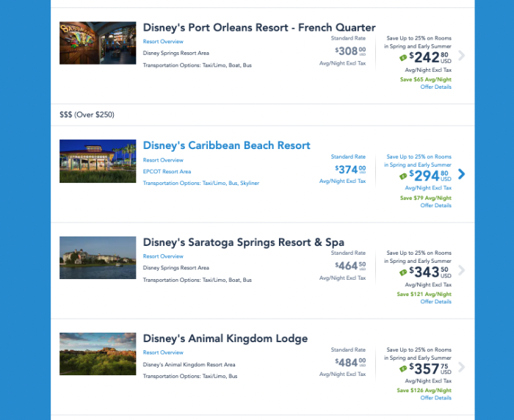
Task: Expand Caribbean Beach Resort blue chevron arrow
Action: tap(461, 174)
